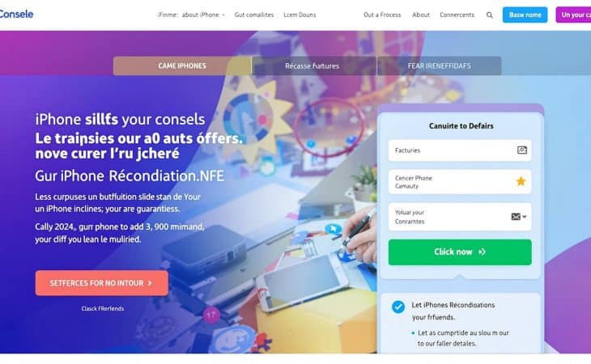Viewport: 591px width, 364px height.
Task: Expand the about iPhone dropdown menu
Action: click(x=203, y=15)
